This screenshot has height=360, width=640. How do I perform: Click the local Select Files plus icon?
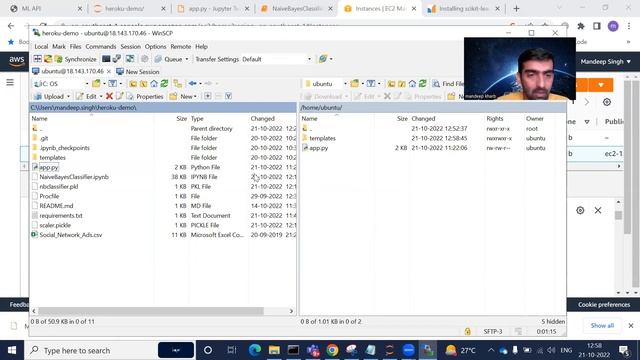pyautogui.click(x=208, y=96)
